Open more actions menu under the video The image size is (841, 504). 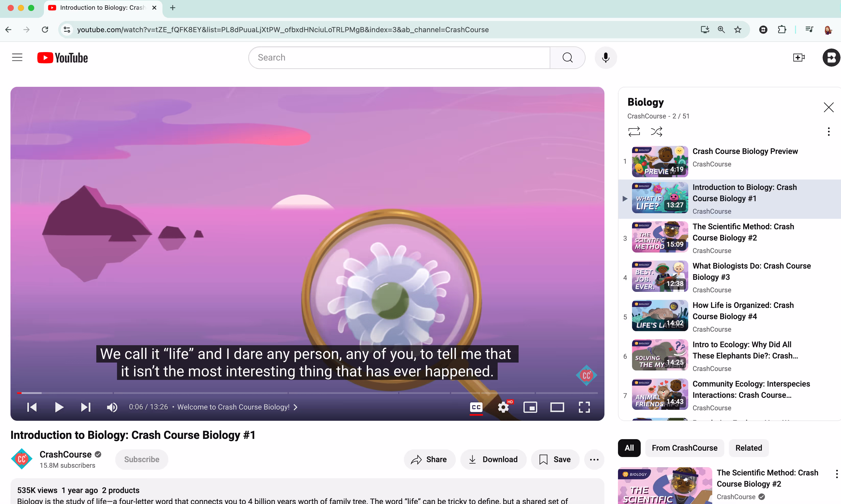(x=594, y=459)
